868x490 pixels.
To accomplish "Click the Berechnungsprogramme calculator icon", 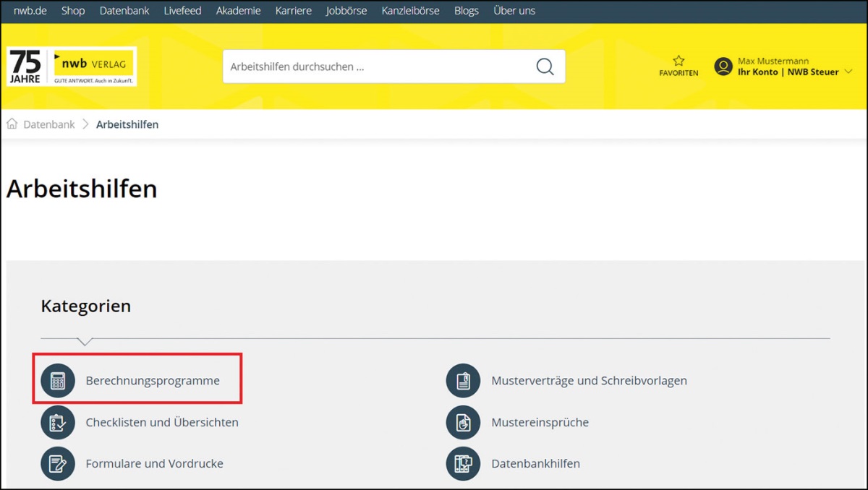I will coord(58,381).
